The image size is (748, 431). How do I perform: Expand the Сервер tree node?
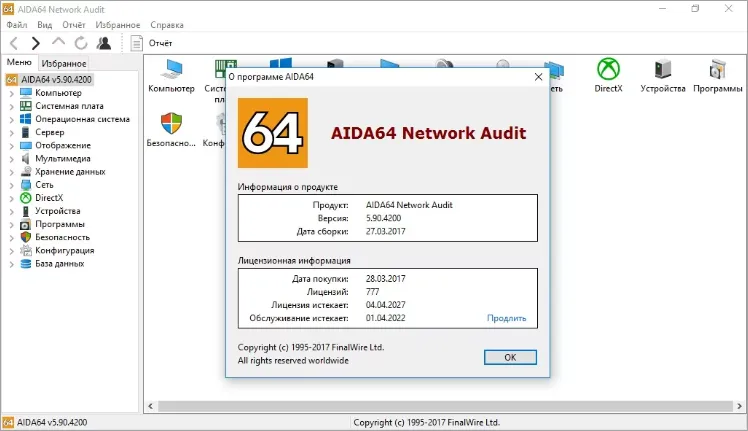coord(11,132)
